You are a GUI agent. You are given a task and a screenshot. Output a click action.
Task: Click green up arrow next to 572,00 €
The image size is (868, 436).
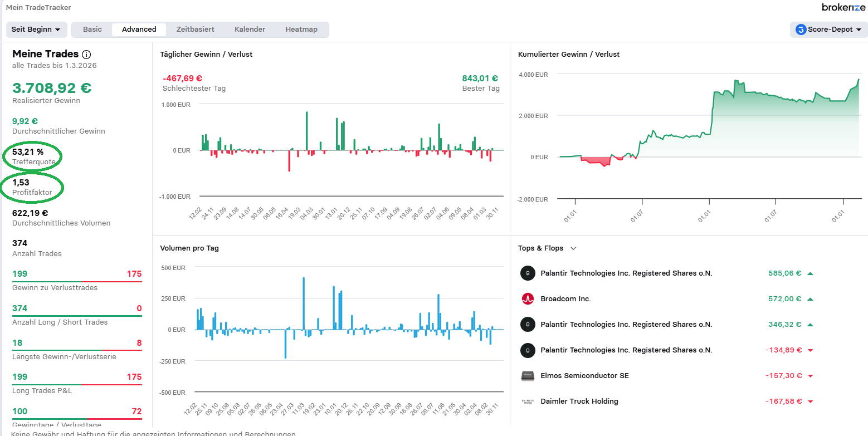810,299
